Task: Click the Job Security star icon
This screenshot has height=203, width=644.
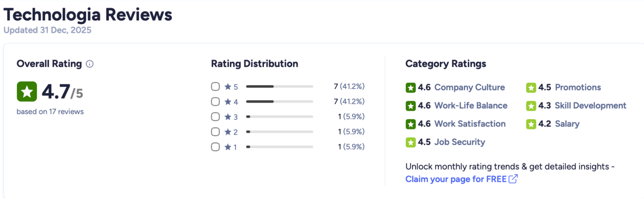Action: [x=411, y=142]
